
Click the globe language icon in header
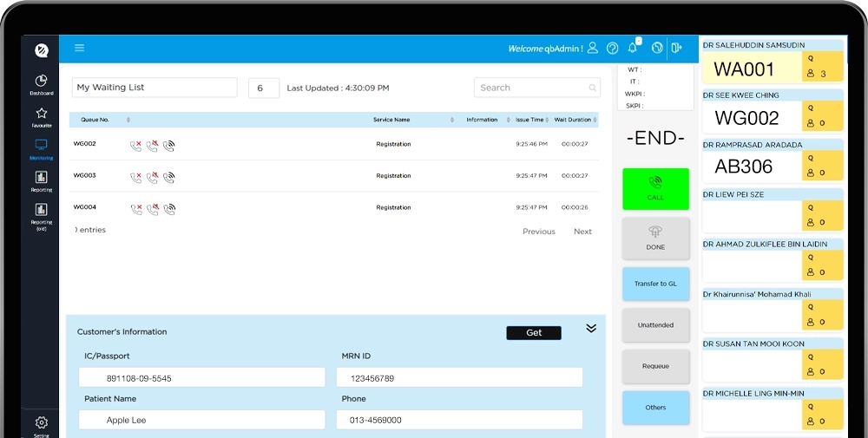[657, 49]
